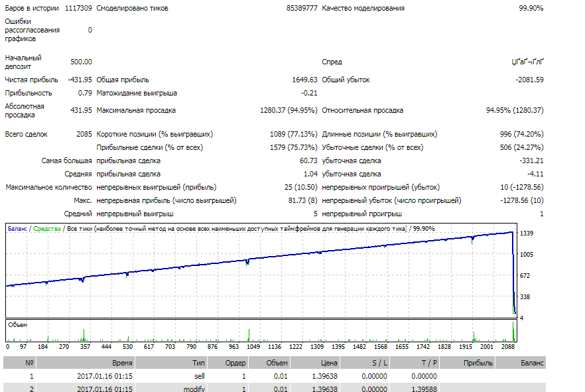Select the relative drawdown value 94.95% (1280.37)

tap(515, 110)
